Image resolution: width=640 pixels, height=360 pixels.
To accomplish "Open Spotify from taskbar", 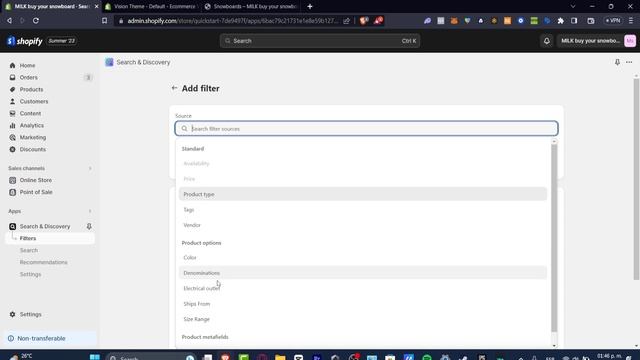I will pyautogui.click(x=427, y=358).
